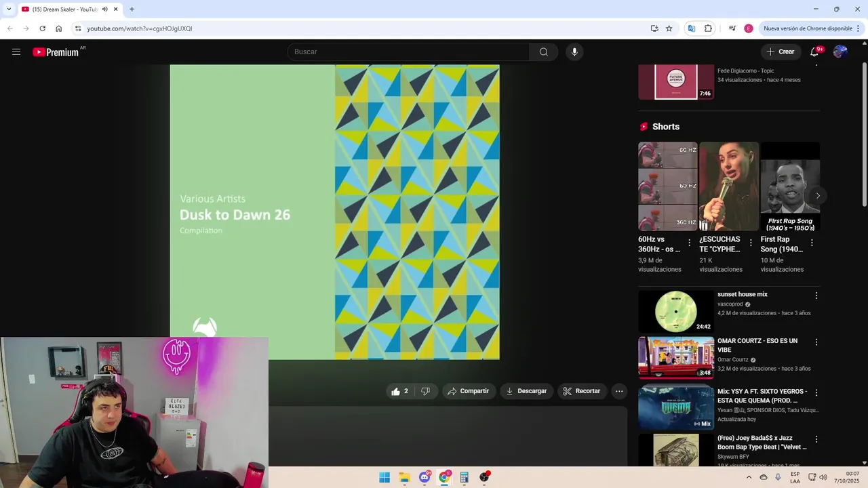Focus the Buscar search field
Image resolution: width=868 pixels, height=488 pixels.
click(409, 52)
